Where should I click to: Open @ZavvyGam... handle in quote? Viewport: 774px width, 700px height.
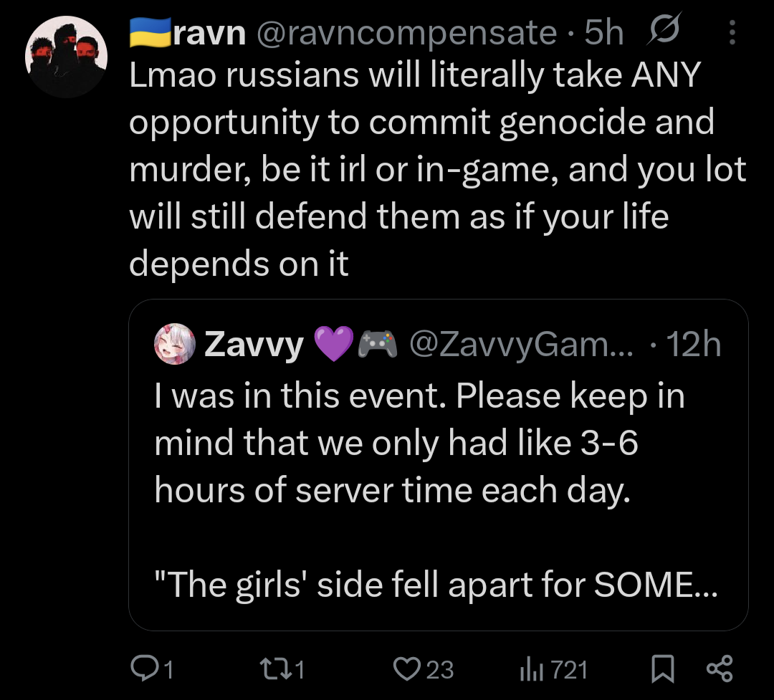(521, 345)
